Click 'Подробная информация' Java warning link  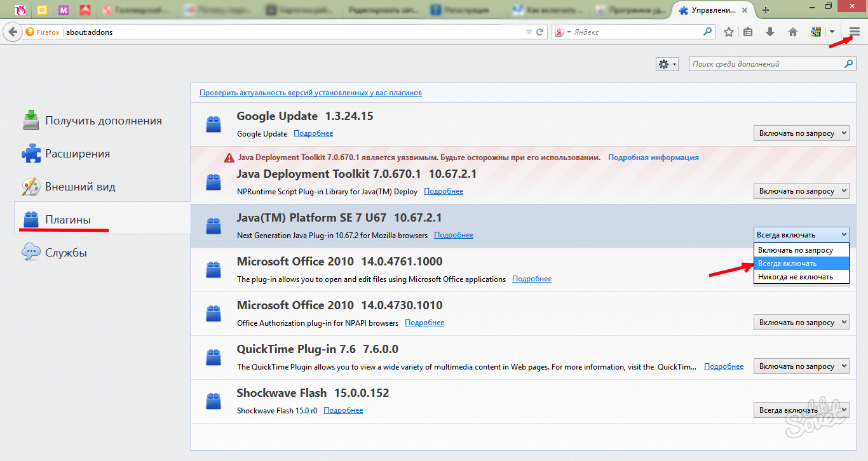[x=653, y=157]
